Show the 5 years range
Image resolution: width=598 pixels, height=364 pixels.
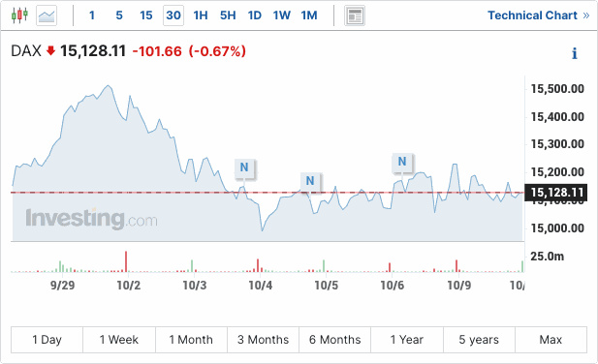tap(479, 339)
